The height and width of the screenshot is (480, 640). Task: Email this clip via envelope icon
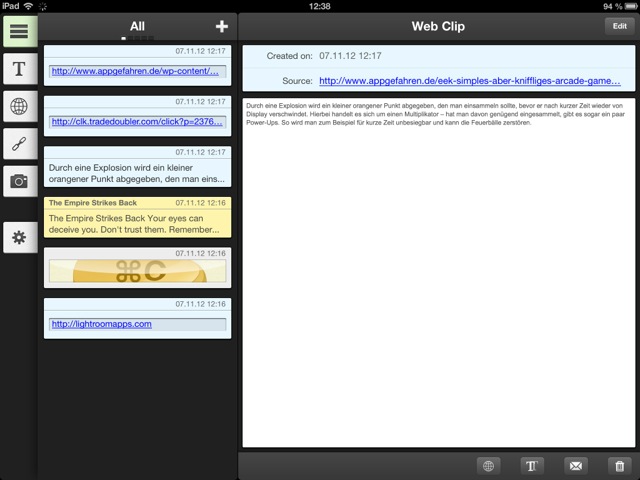575,465
